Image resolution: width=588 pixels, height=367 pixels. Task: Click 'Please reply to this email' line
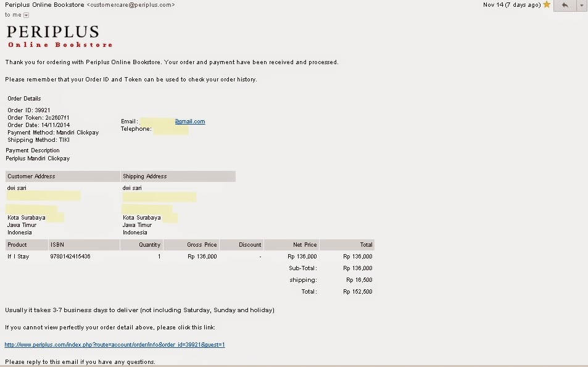point(80,361)
